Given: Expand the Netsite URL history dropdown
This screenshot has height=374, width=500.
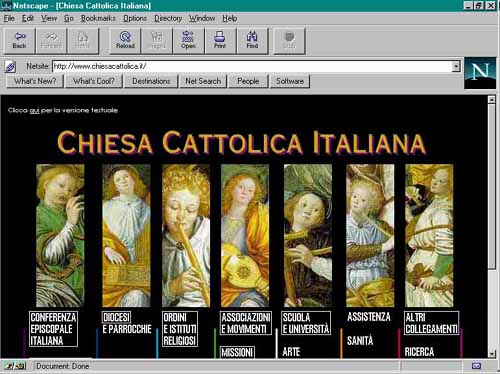Looking at the screenshot, I should pyautogui.click(x=456, y=66).
